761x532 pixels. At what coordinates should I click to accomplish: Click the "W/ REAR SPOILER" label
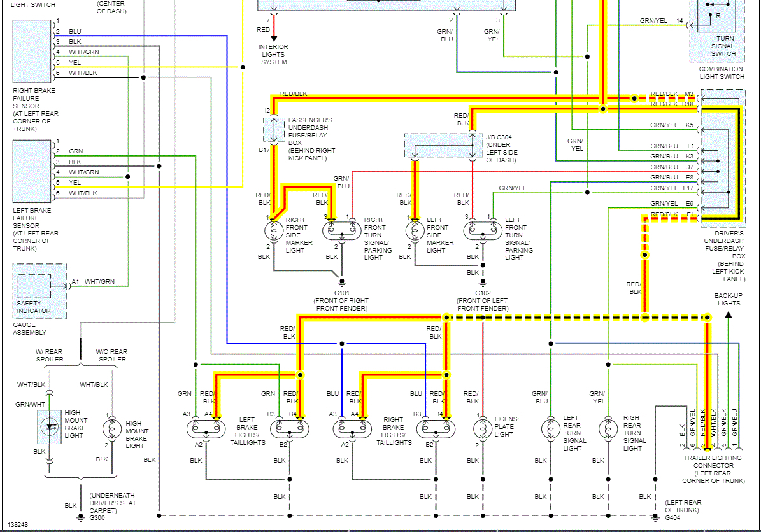tap(49, 356)
